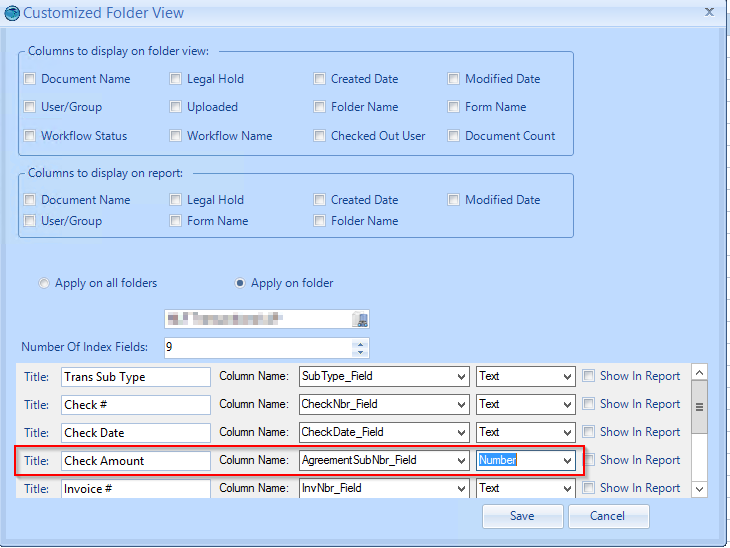Open the CheckDate_Field type dropdown showing Text
730x548 pixels.
click(568, 433)
